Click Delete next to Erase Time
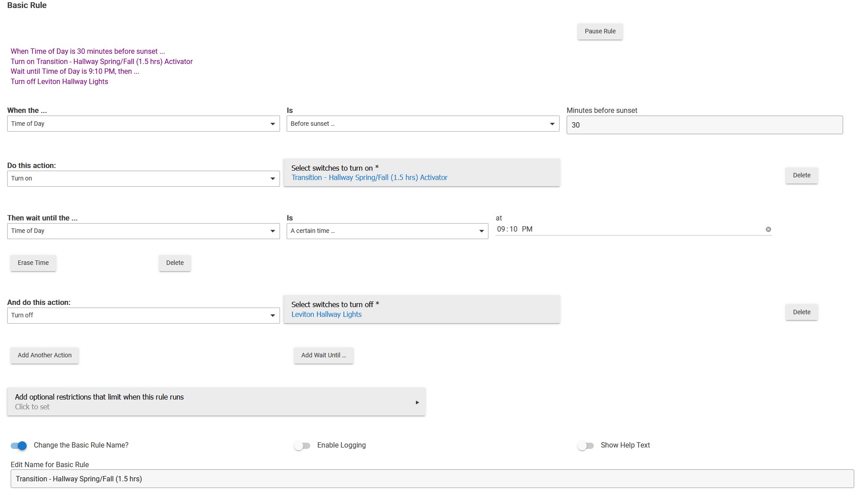The width and height of the screenshot is (860, 504). tap(175, 263)
